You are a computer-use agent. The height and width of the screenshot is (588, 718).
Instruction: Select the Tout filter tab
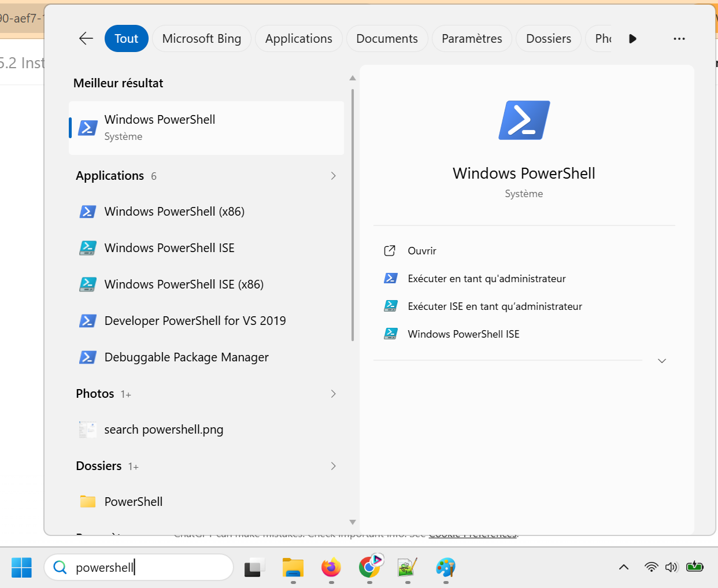click(126, 39)
